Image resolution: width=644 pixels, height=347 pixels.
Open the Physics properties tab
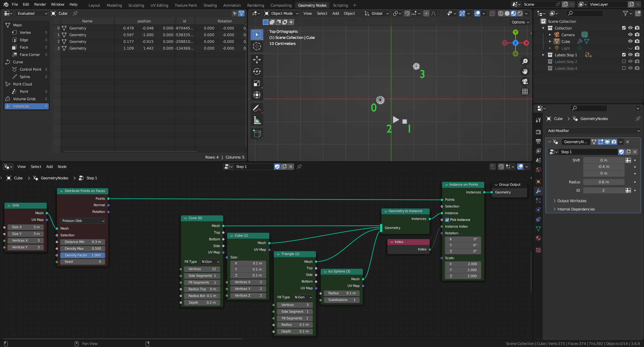point(538,210)
